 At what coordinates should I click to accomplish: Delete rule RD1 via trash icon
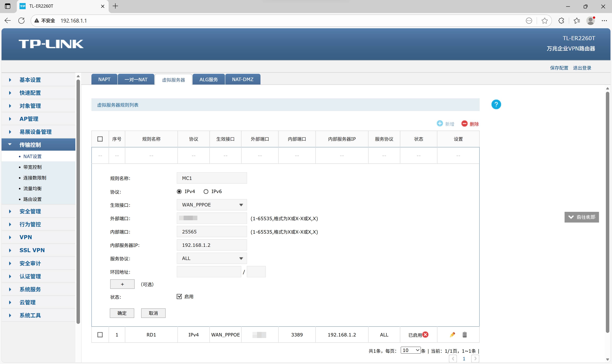[x=465, y=335]
